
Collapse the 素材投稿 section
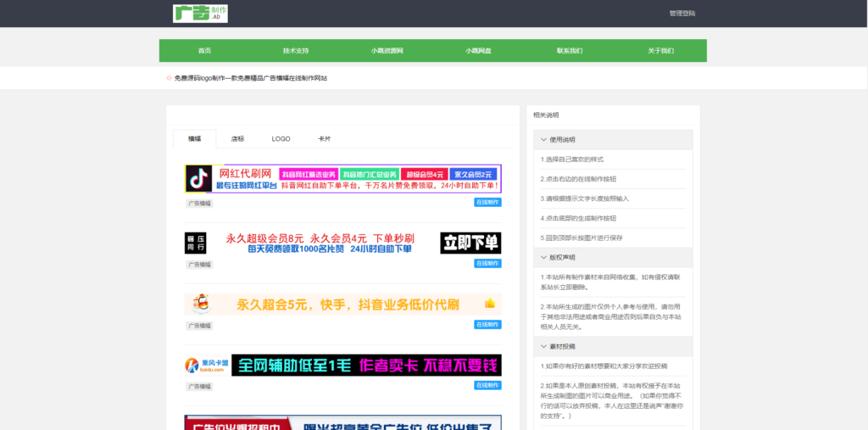(x=614, y=346)
